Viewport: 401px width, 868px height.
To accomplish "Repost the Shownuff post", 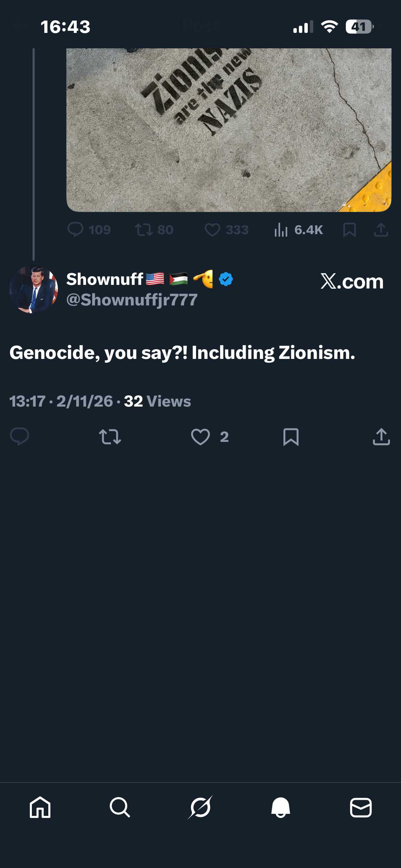I will click(x=110, y=437).
